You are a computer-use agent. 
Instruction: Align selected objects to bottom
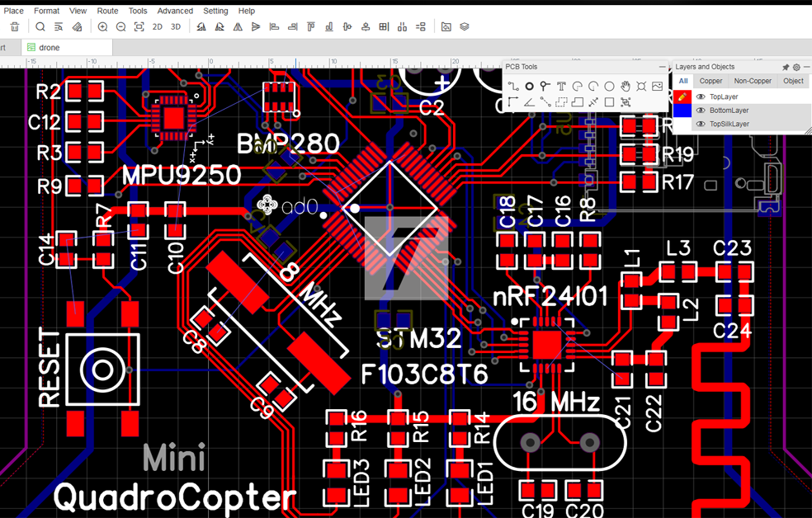[328, 27]
